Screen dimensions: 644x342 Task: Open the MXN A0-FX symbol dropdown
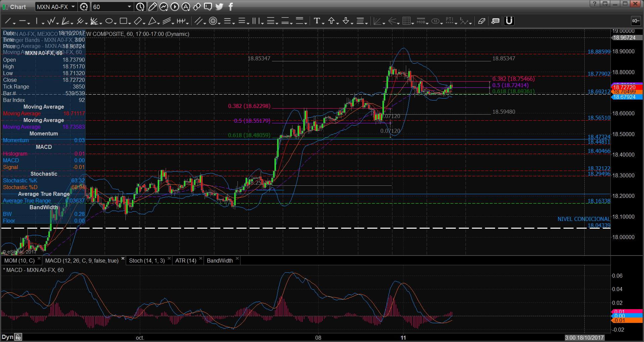click(73, 7)
